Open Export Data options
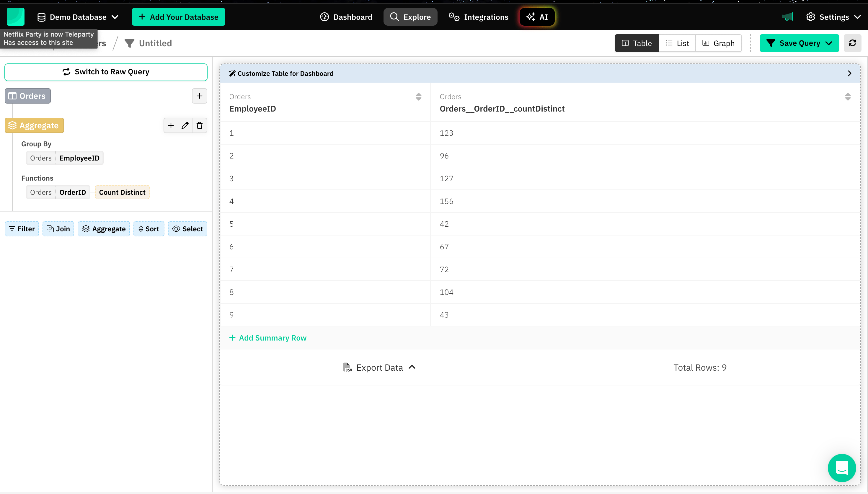868x494 pixels. (x=379, y=367)
